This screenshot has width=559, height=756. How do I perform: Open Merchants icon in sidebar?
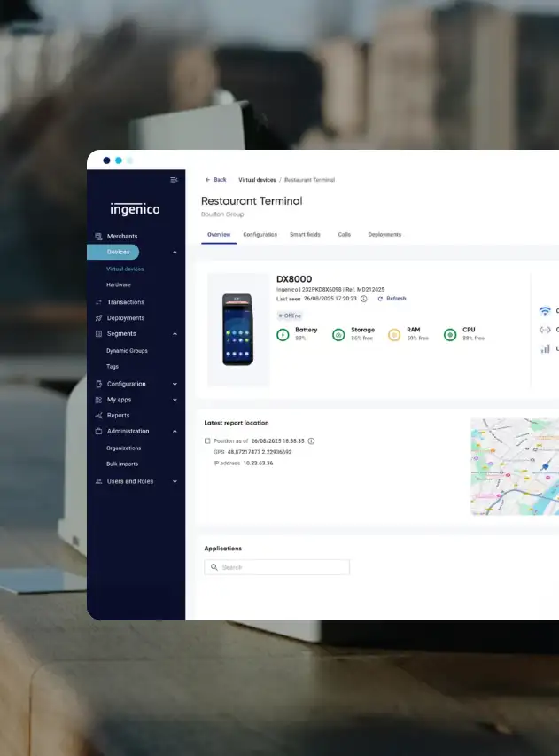coord(98,237)
